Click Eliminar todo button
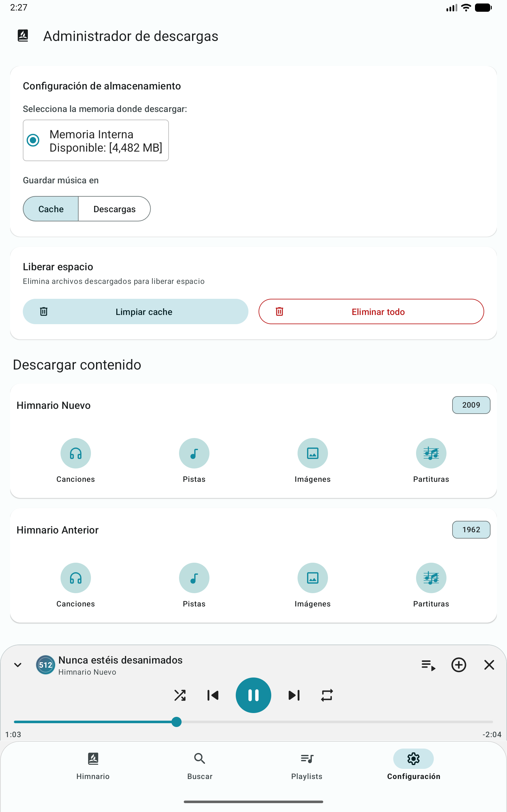This screenshot has width=507, height=812. [371, 311]
